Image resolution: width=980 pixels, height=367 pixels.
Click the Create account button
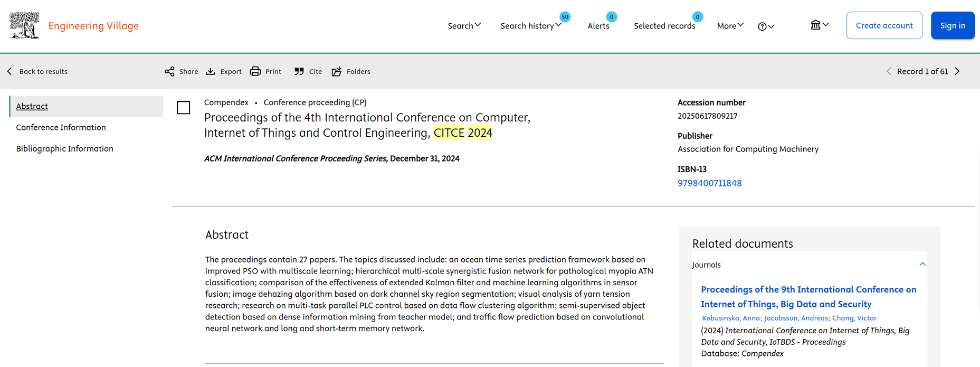tap(884, 25)
